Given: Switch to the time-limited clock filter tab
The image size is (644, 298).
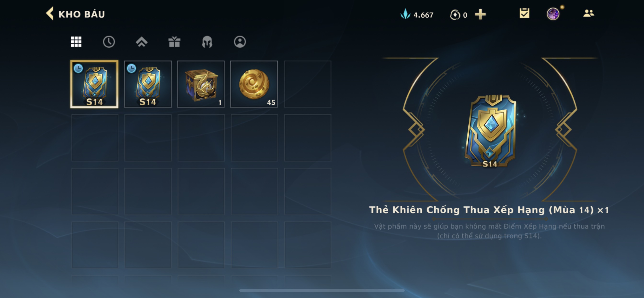Looking at the screenshot, I should point(109,42).
